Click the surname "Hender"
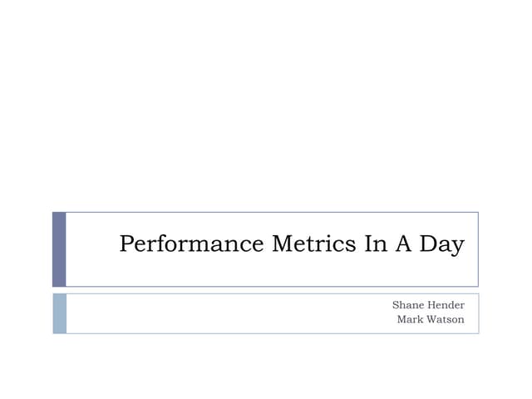 (447, 306)
